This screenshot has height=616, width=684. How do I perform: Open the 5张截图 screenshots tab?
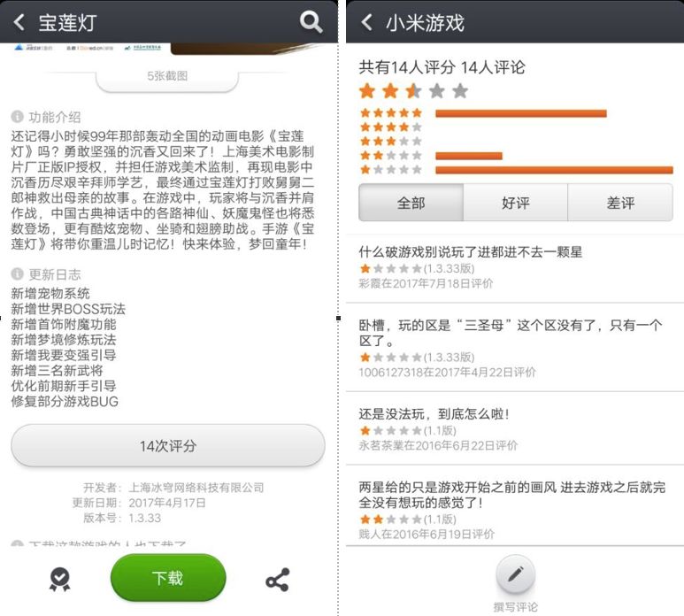167,77
